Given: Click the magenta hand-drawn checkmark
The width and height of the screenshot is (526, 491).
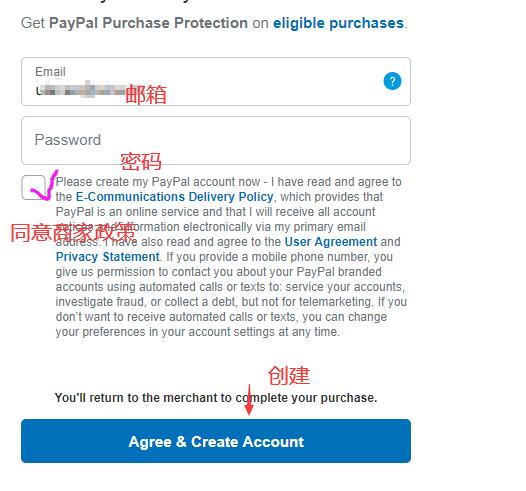Looking at the screenshot, I should click(44, 186).
